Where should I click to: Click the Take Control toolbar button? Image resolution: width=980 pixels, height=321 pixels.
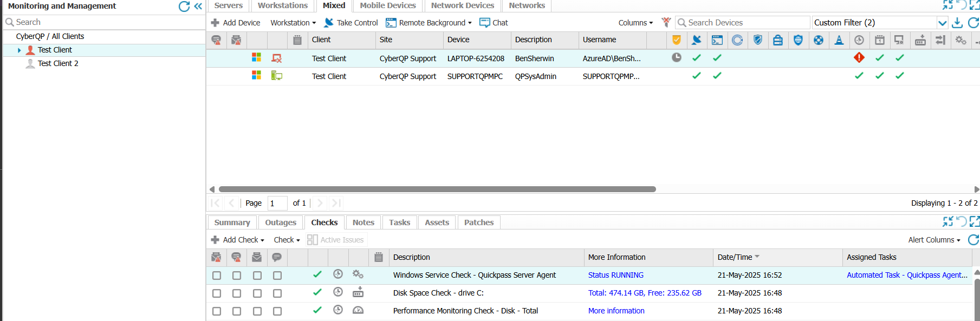[351, 23]
